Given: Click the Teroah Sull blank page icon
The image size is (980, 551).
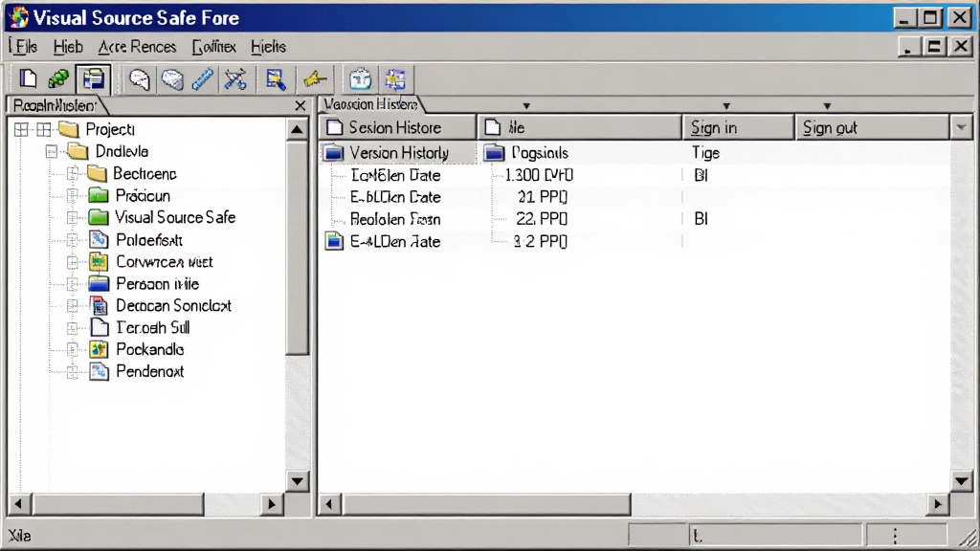Looking at the screenshot, I should click(x=100, y=327).
